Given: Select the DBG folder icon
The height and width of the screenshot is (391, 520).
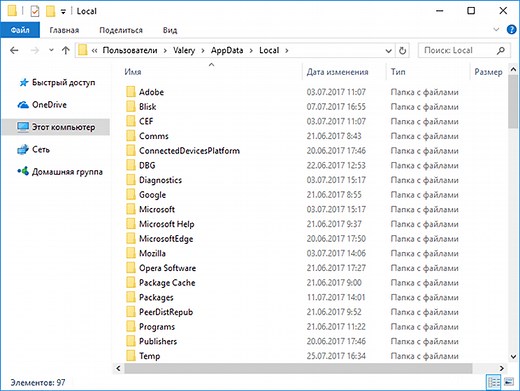Looking at the screenshot, I should click(x=131, y=165).
